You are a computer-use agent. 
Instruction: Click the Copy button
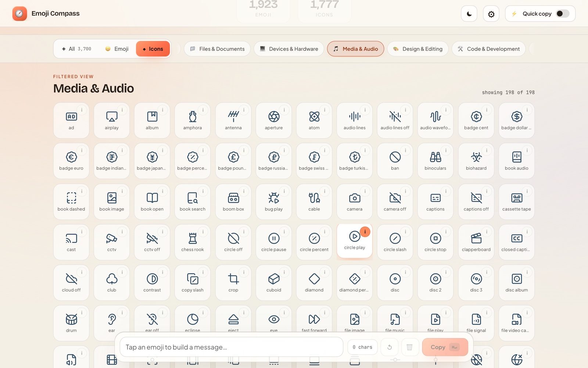coord(445,347)
